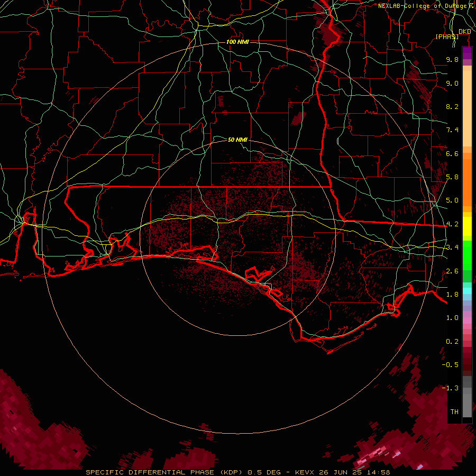
Task: Select the 3.4 scale value
Action: click(x=452, y=248)
